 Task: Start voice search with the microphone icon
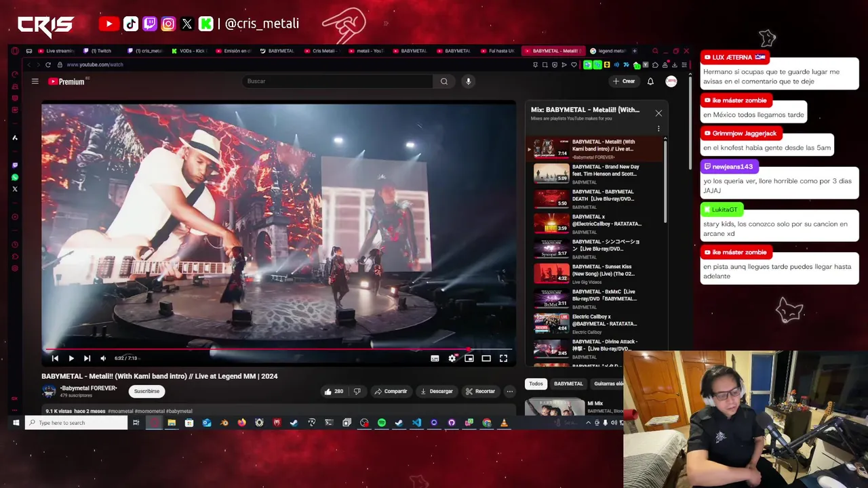tap(468, 81)
